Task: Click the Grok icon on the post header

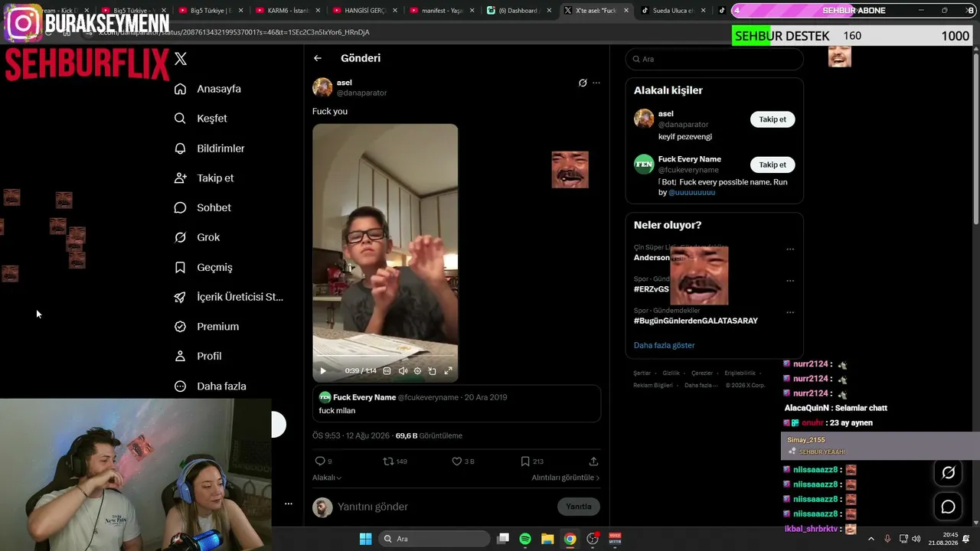Action: (x=583, y=83)
